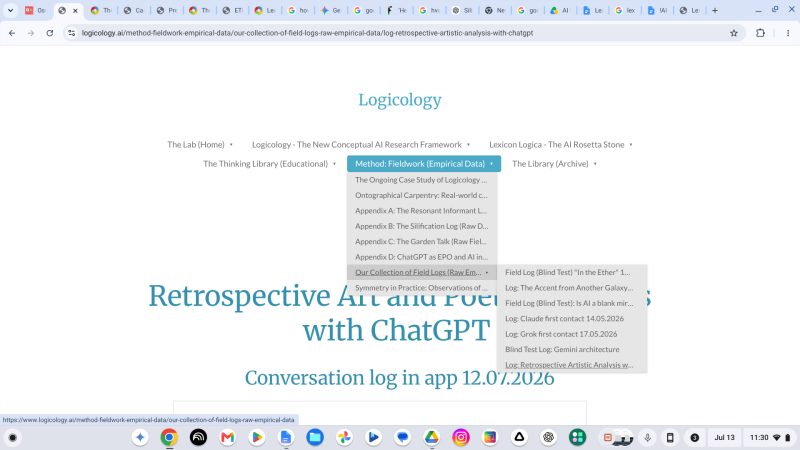Open The Ongoing Case Study of Logicology

coord(421,180)
